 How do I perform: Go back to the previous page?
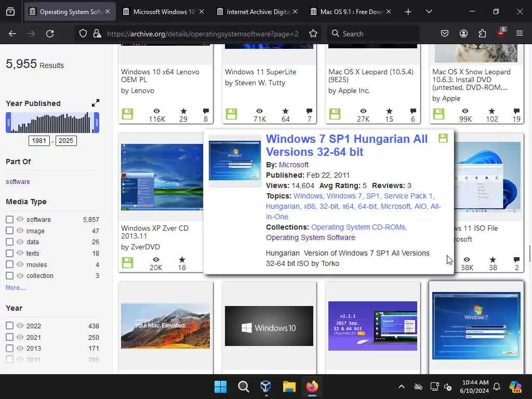coord(12,34)
